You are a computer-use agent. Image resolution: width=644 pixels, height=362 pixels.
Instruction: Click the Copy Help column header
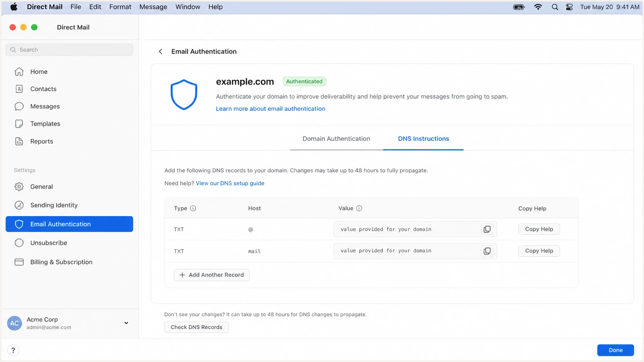pyautogui.click(x=532, y=209)
